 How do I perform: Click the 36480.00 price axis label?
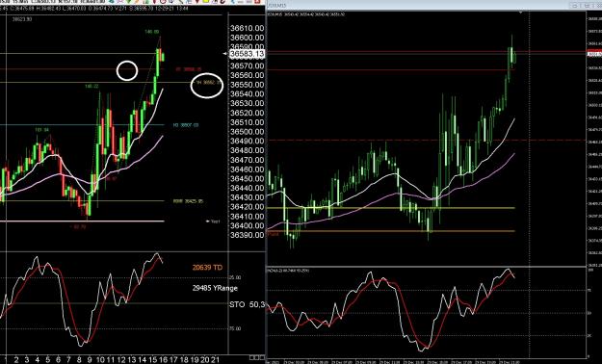pos(248,150)
